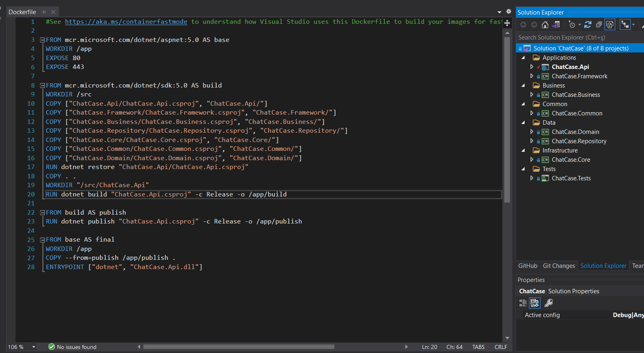Expand the ChatCase.Api project
This screenshot has width=644, height=353.
coord(532,67)
